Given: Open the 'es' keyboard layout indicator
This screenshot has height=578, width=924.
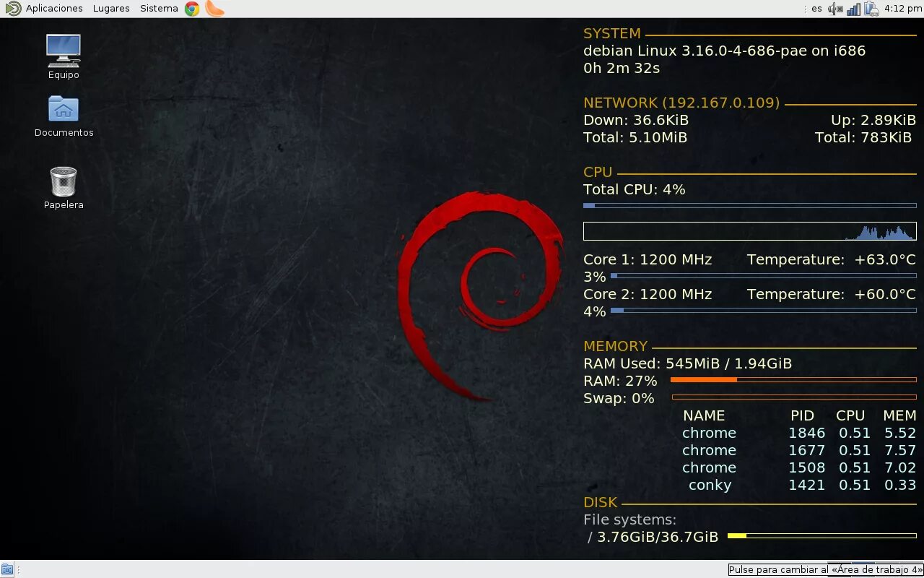Looking at the screenshot, I should click(816, 9).
